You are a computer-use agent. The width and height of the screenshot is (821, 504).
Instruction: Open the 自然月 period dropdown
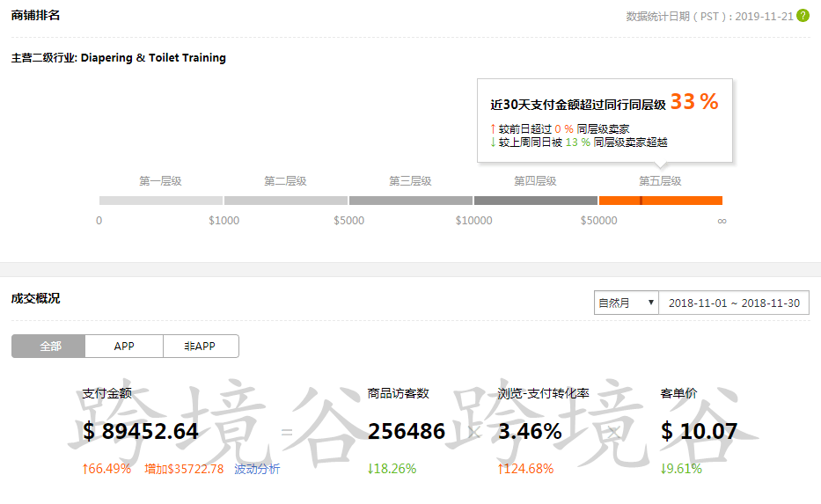click(x=627, y=303)
